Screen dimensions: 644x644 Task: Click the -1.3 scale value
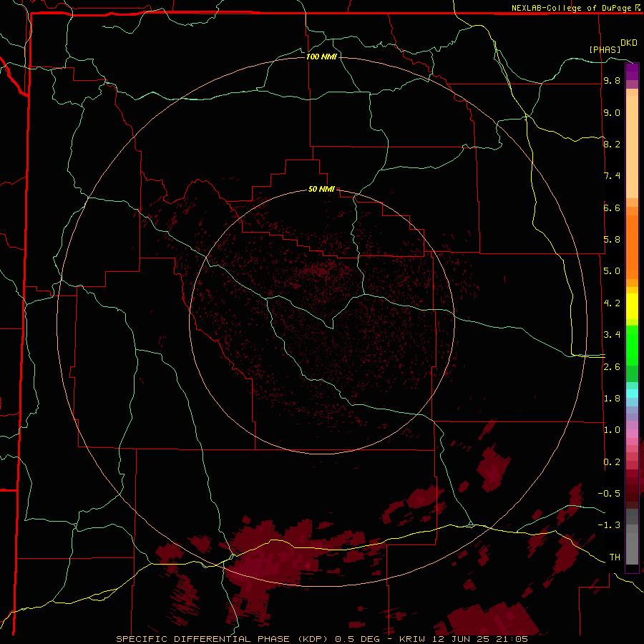click(x=609, y=525)
